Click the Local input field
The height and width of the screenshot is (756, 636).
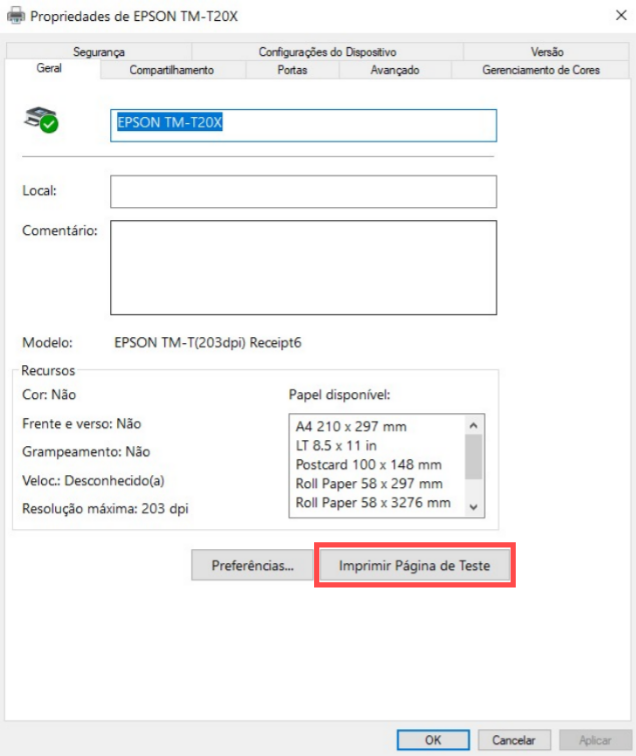pos(303,191)
